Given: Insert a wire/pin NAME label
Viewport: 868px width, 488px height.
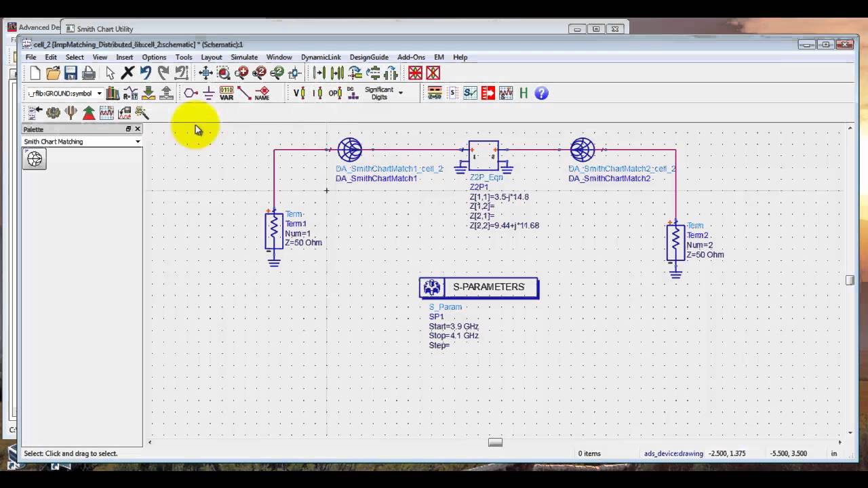Looking at the screenshot, I should [262, 94].
